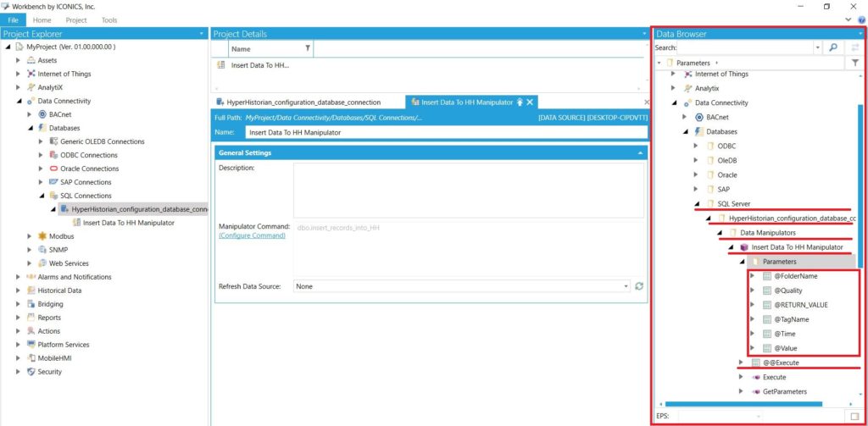Open the Tools ribbon tab
Image resolution: width=868 pixels, height=426 pixels.
click(109, 20)
